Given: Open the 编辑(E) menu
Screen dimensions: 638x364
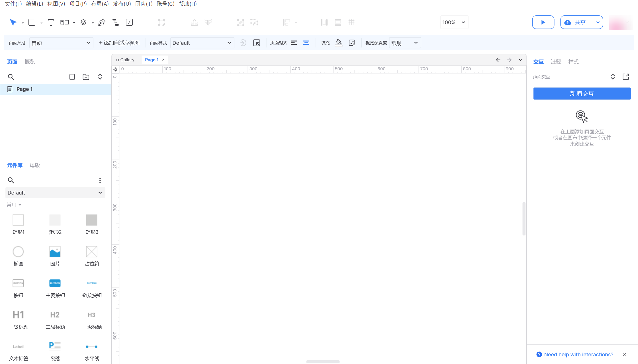Looking at the screenshot, I should (34, 4).
